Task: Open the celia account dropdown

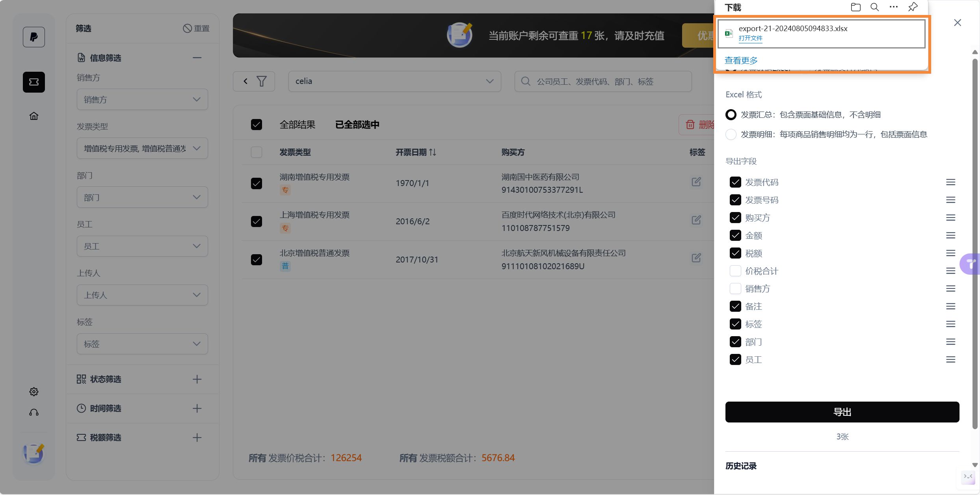Action: click(394, 81)
